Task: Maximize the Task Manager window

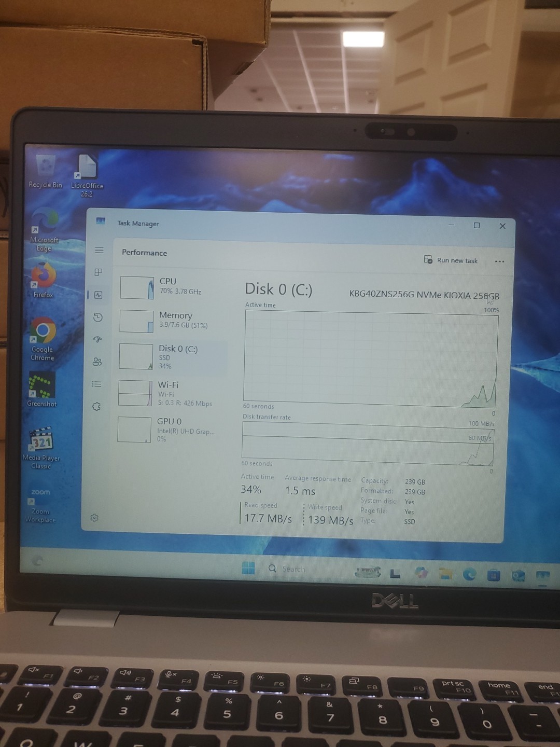Action: coord(477,225)
